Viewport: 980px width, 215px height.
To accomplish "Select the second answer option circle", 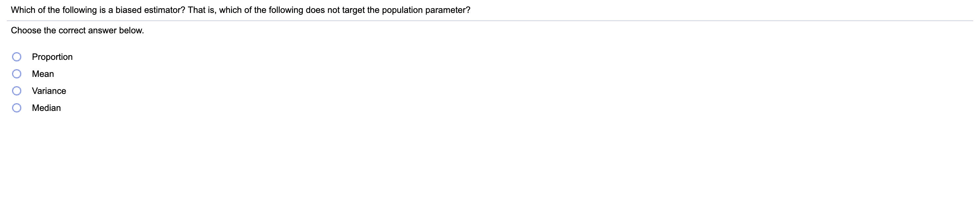I will [x=17, y=74].
